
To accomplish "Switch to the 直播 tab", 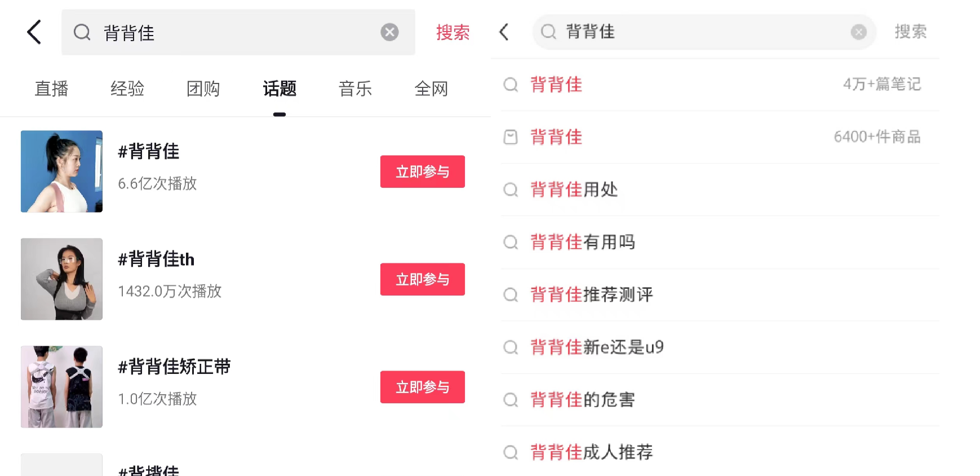I will point(51,89).
